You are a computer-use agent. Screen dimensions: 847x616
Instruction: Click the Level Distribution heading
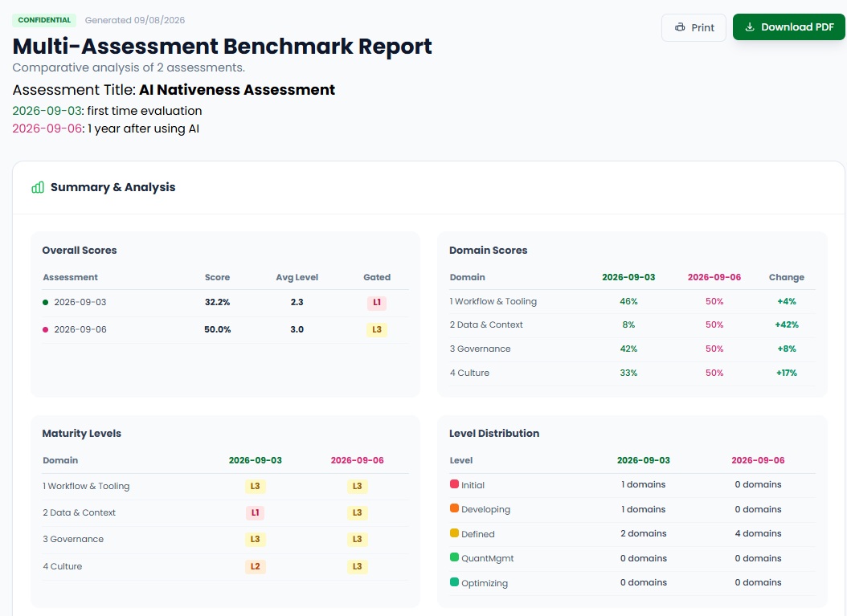coord(494,433)
